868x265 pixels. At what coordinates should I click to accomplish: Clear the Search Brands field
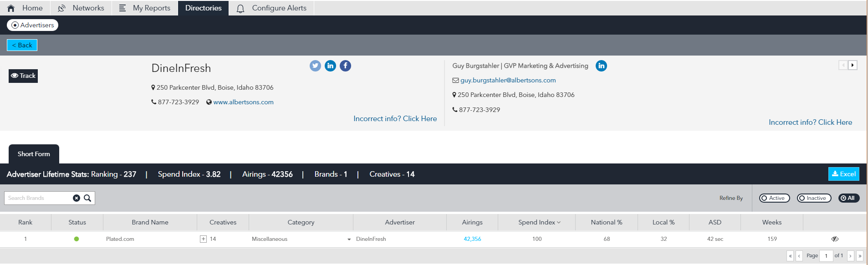[x=77, y=198]
